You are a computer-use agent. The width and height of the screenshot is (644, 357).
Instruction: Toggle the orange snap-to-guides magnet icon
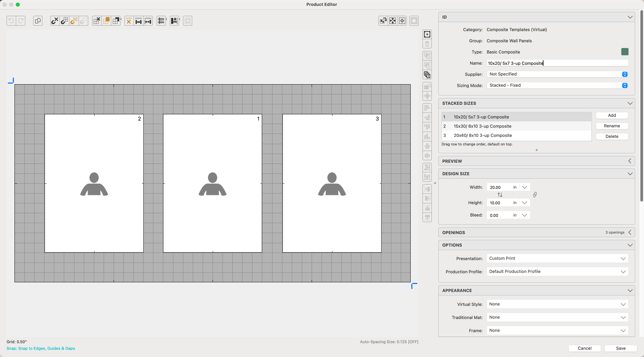coord(74,21)
